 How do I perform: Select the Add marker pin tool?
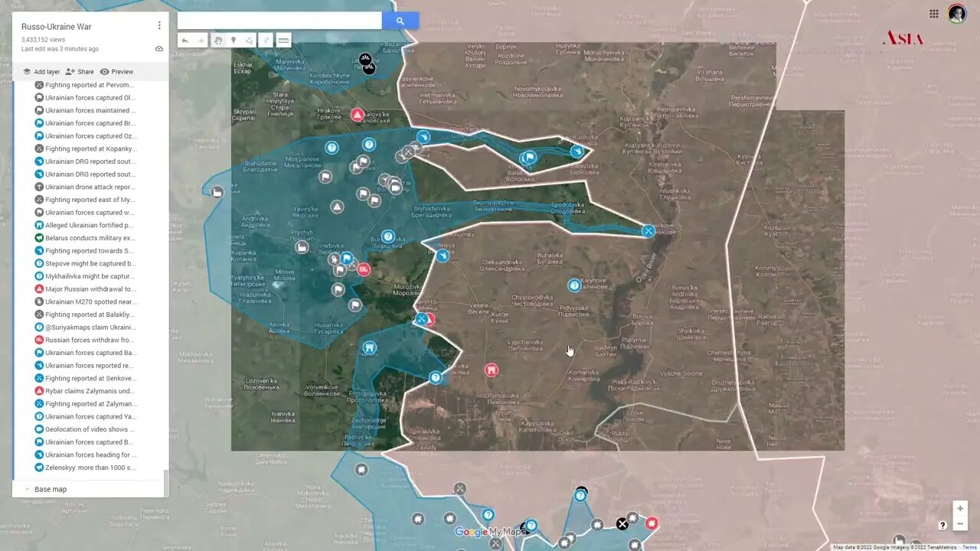[234, 41]
